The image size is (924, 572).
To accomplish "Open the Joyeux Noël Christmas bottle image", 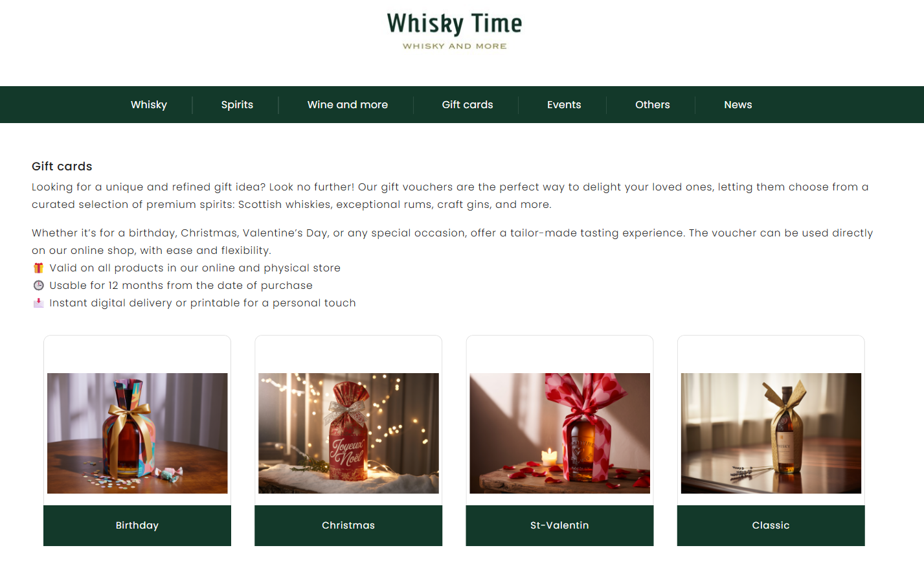I will (x=348, y=433).
